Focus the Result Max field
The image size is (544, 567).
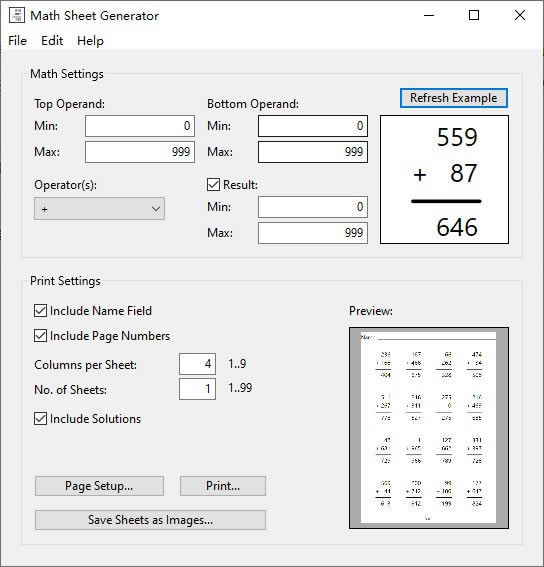313,233
